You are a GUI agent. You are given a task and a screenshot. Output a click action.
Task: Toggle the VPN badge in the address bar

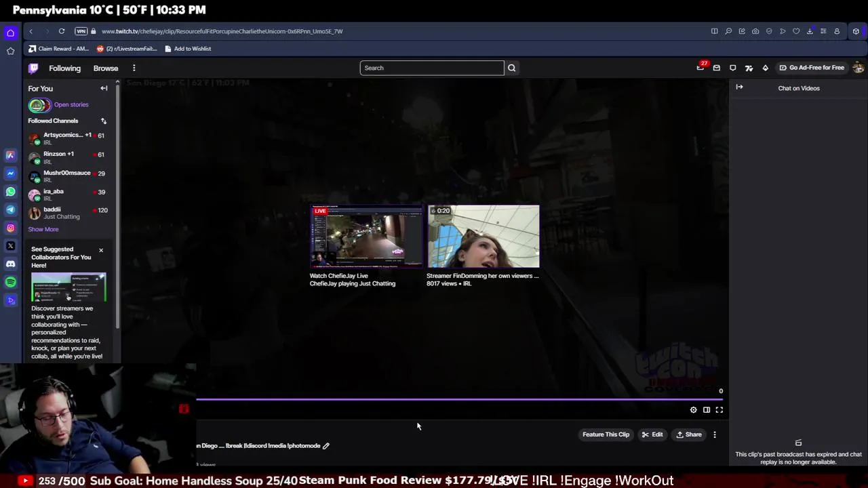81,31
